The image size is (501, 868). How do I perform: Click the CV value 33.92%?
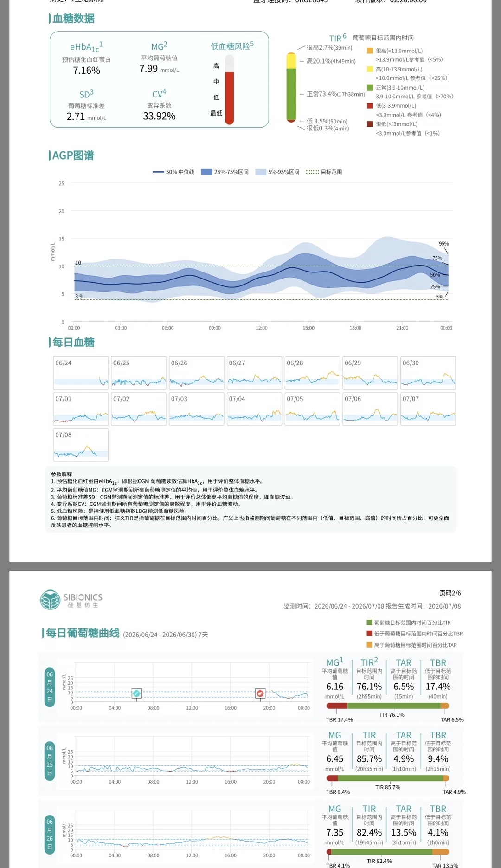coord(159,116)
